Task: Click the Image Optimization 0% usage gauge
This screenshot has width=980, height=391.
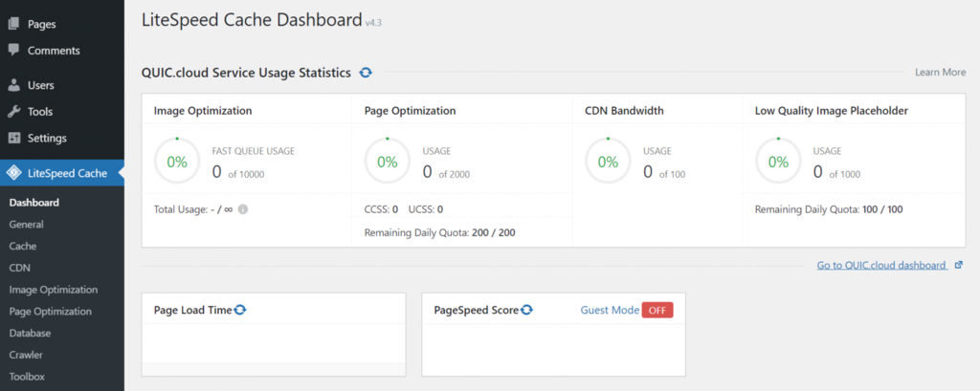Action: click(177, 162)
